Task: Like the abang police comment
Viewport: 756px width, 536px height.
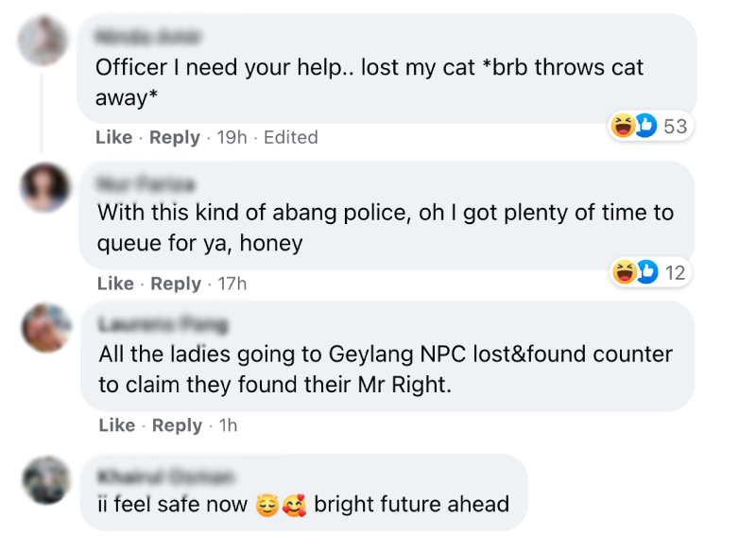Action: (115, 284)
